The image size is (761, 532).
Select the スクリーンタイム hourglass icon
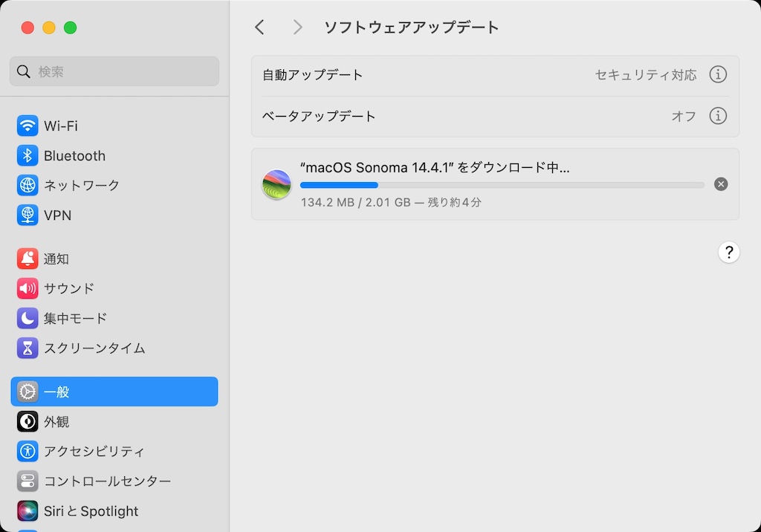[27, 348]
